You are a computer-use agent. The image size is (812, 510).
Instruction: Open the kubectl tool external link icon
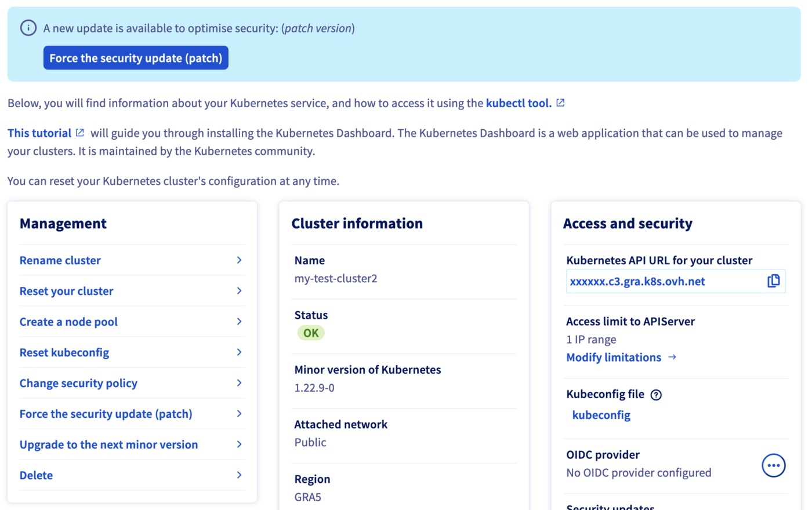[x=560, y=103]
